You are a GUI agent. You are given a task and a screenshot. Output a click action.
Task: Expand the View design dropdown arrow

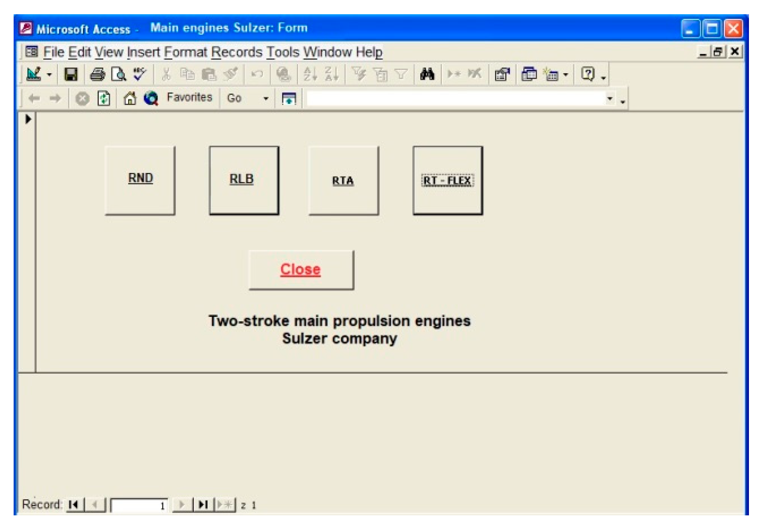49,74
